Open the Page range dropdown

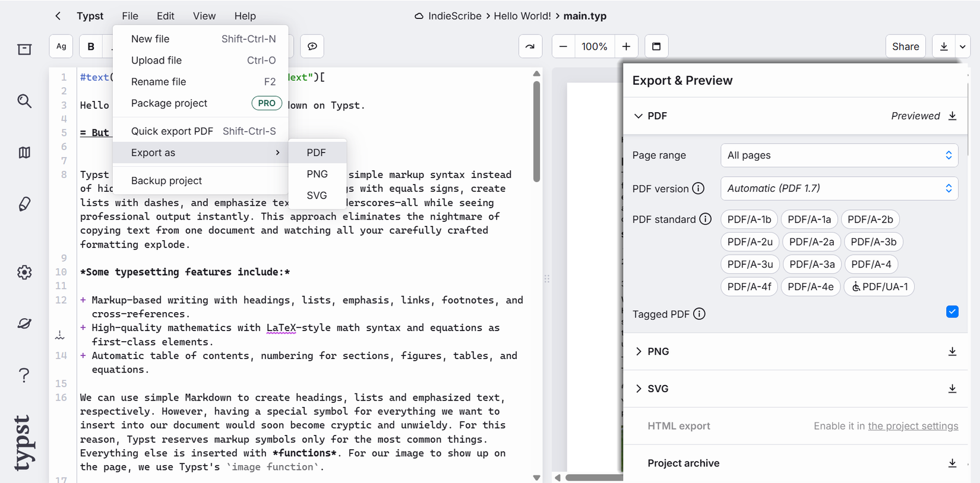click(839, 155)
